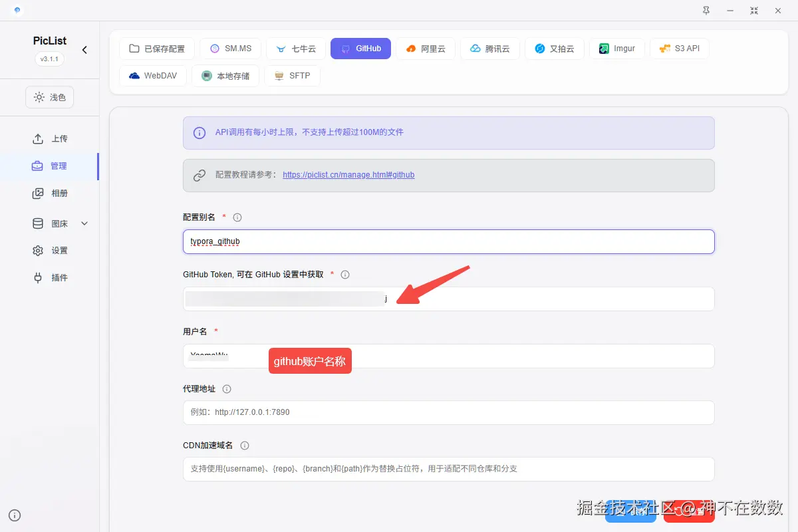This screenshot has width=798, height=532.
Task: Open the 设置 settings page
Action: [x=50, y=251]
